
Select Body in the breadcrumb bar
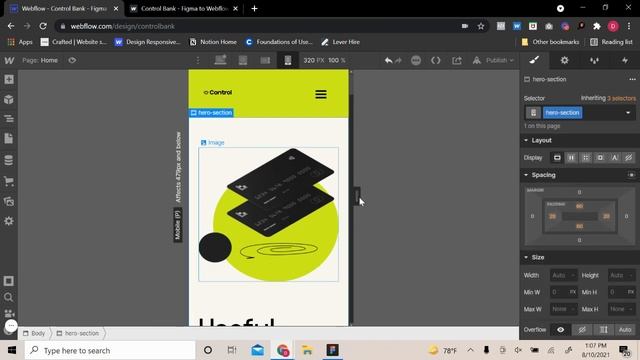click(x=34, y=333)
